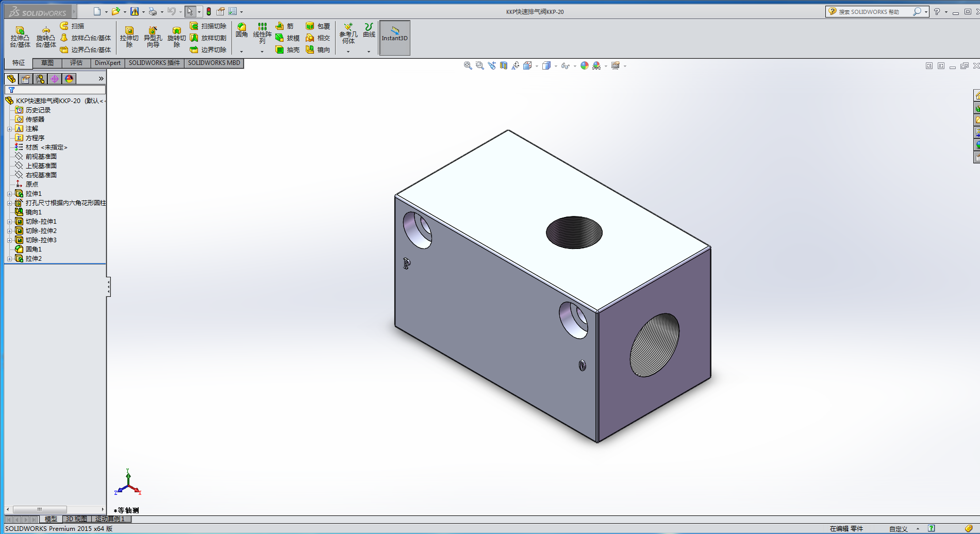Expand the manager pane tabs chevron
980x534 pixels.
pos(101,79)
